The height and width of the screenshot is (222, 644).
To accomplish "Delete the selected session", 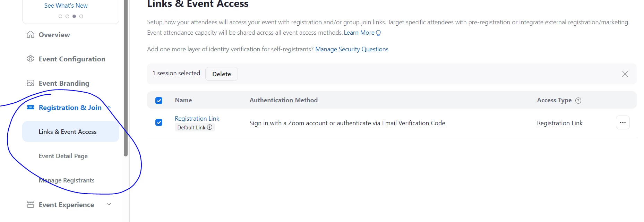I will point(221,74).
